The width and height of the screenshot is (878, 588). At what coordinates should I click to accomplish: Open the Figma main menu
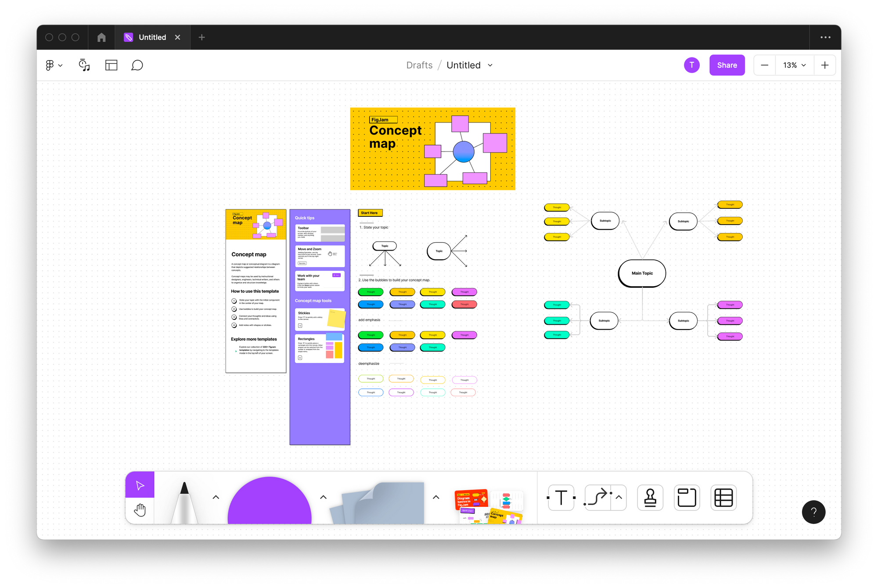point(54,65)
